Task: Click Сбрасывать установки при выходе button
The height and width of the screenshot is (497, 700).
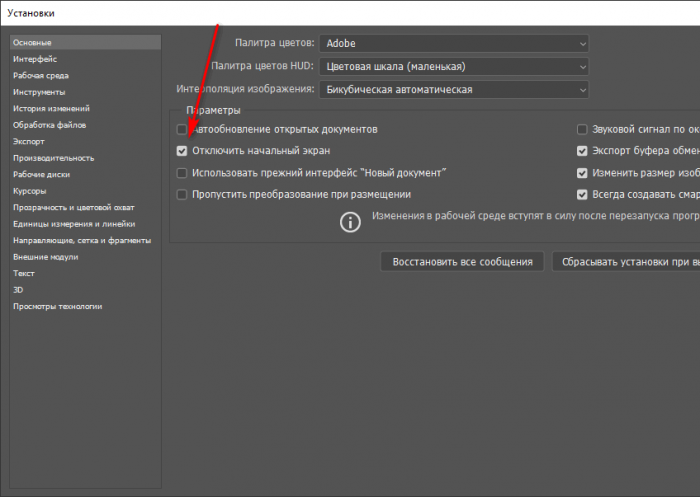Action: tap(626, 261)
